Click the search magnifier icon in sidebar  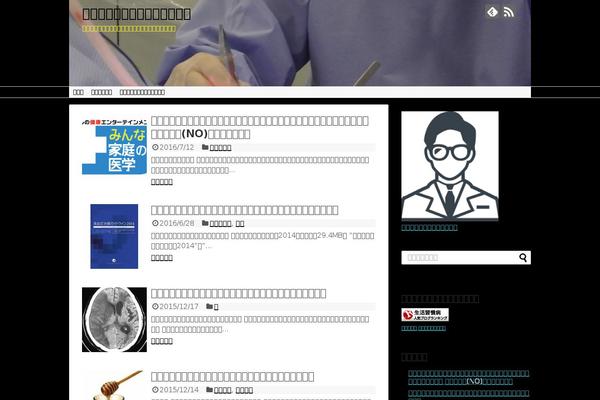[523, 258]
